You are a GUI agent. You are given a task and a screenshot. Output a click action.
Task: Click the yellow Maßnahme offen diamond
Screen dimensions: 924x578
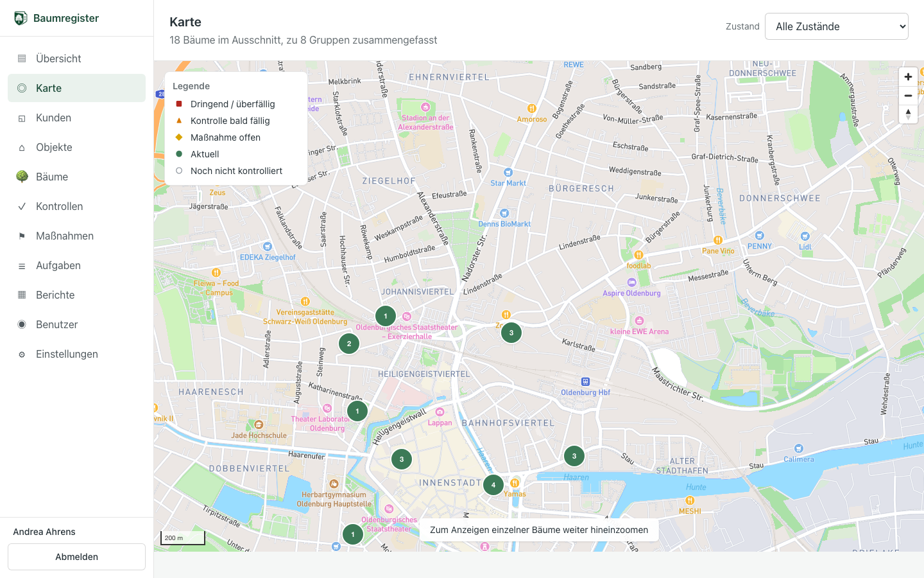[x=179, y=137]
